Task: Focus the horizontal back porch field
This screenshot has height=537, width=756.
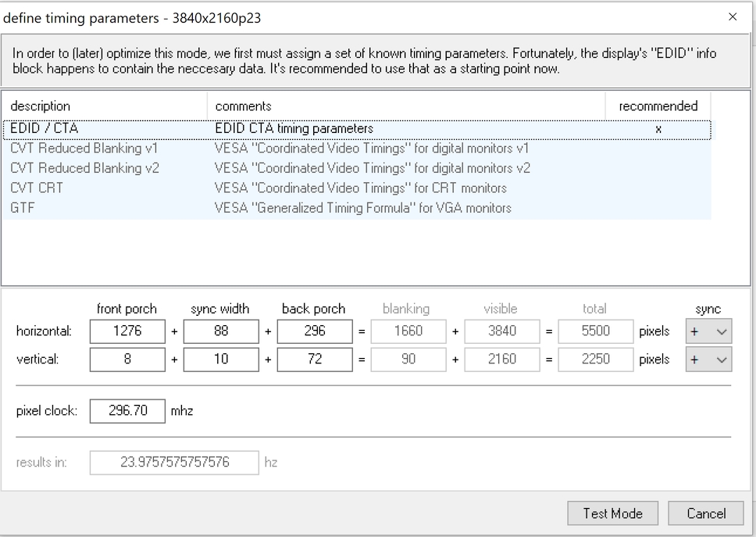Action: tap(314, 331)
